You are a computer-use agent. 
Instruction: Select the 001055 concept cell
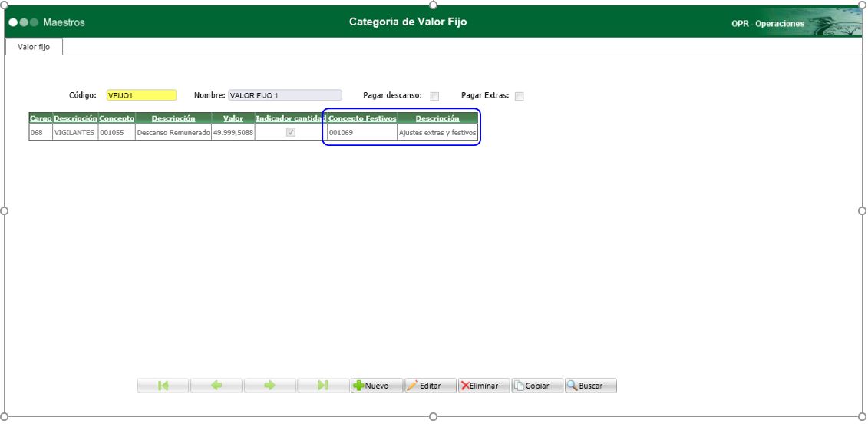point(117,132)
